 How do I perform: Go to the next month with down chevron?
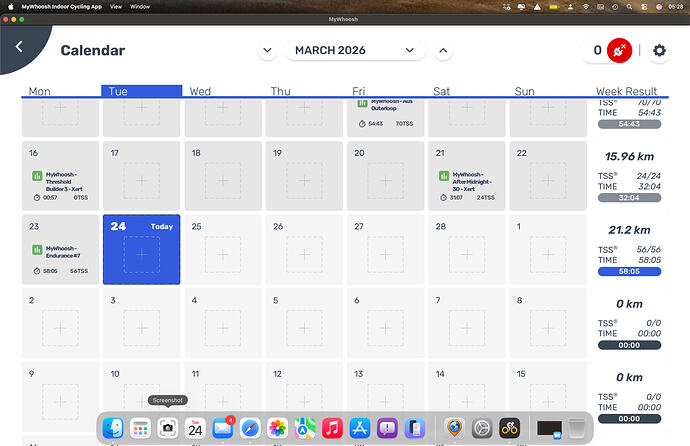pos(267,50)
